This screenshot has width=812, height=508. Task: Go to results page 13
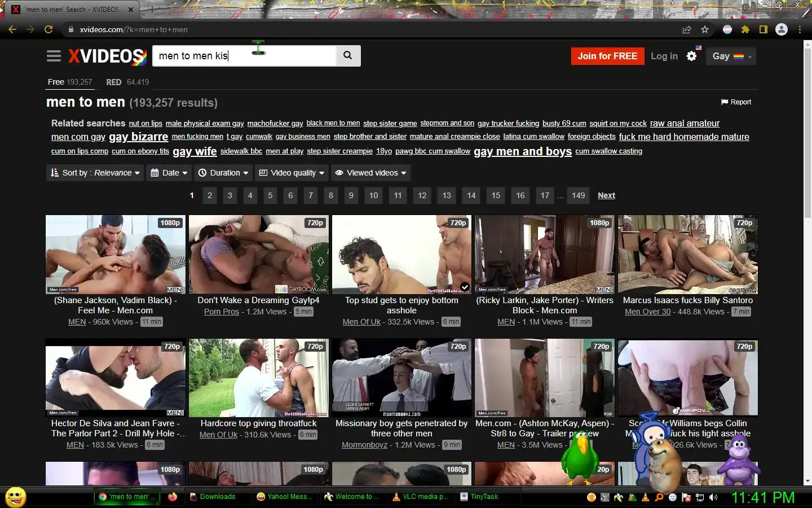point(447,195)
